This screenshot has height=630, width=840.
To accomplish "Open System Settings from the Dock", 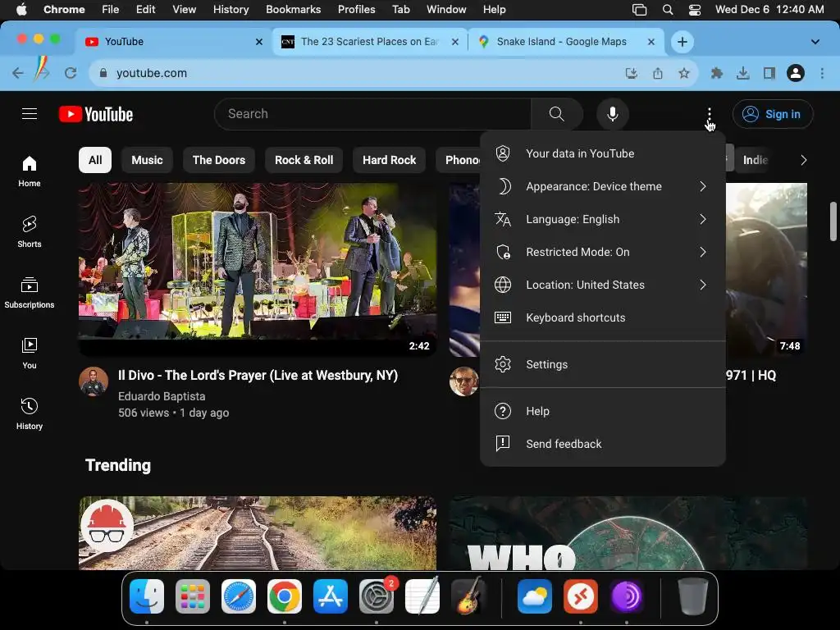I will coord(376,596).
